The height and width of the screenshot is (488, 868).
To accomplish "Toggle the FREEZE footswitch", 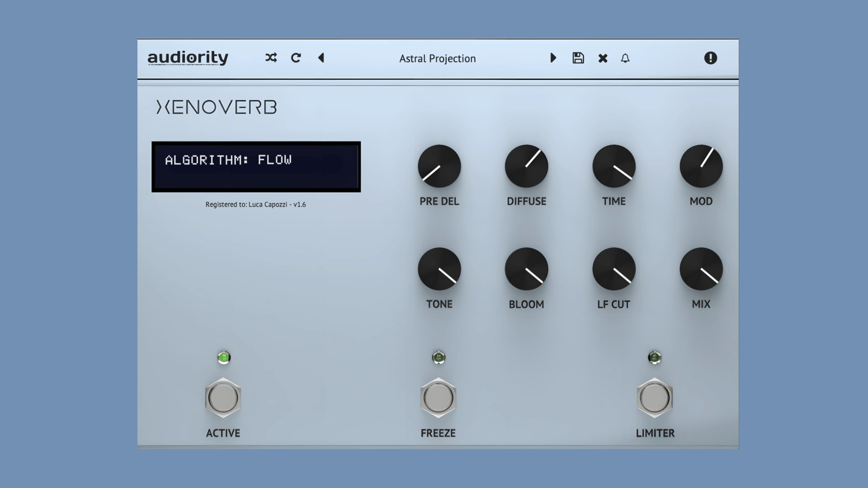I will click(438, 398).
